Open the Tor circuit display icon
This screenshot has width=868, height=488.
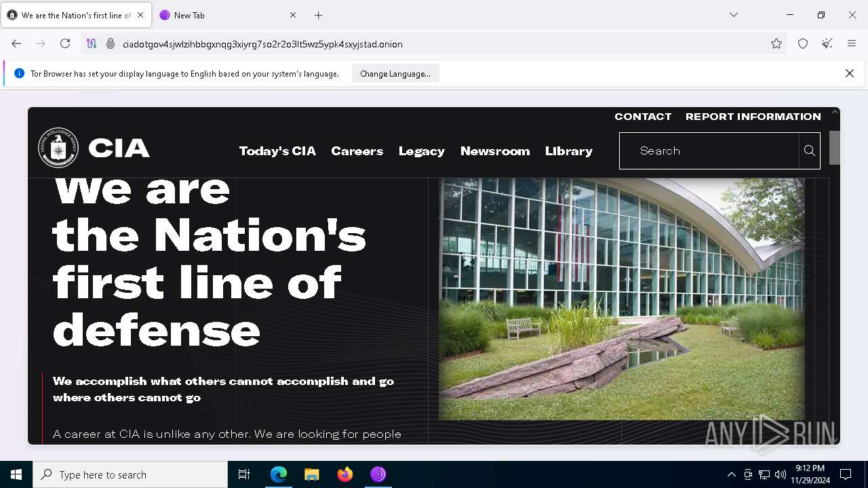coord(92,43)
